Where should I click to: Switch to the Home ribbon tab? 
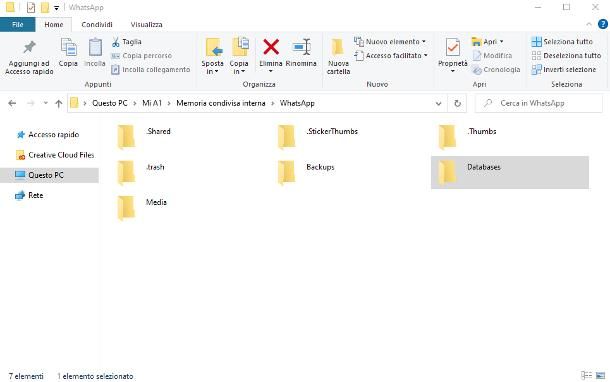[54, 25]
